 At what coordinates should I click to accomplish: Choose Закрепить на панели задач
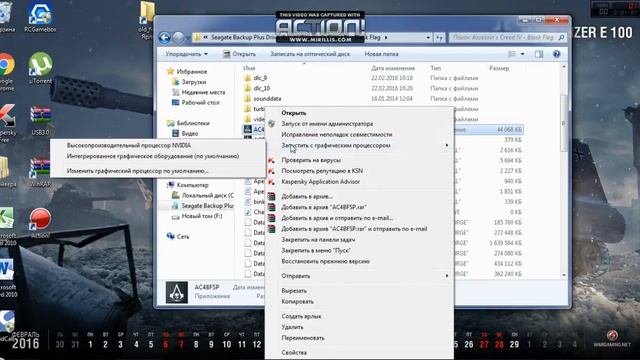point(318,240)
